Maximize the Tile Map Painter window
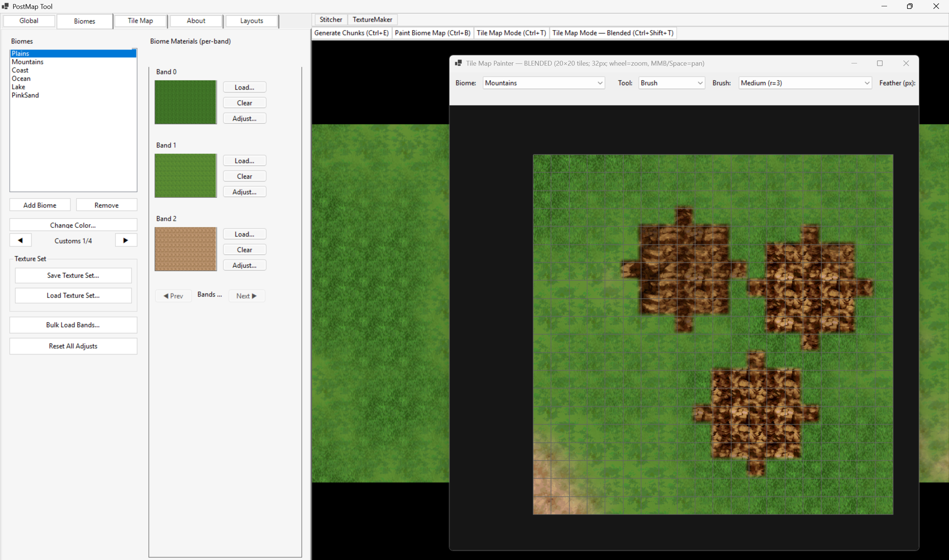This screenshot has width=949, height=560. 880,63
